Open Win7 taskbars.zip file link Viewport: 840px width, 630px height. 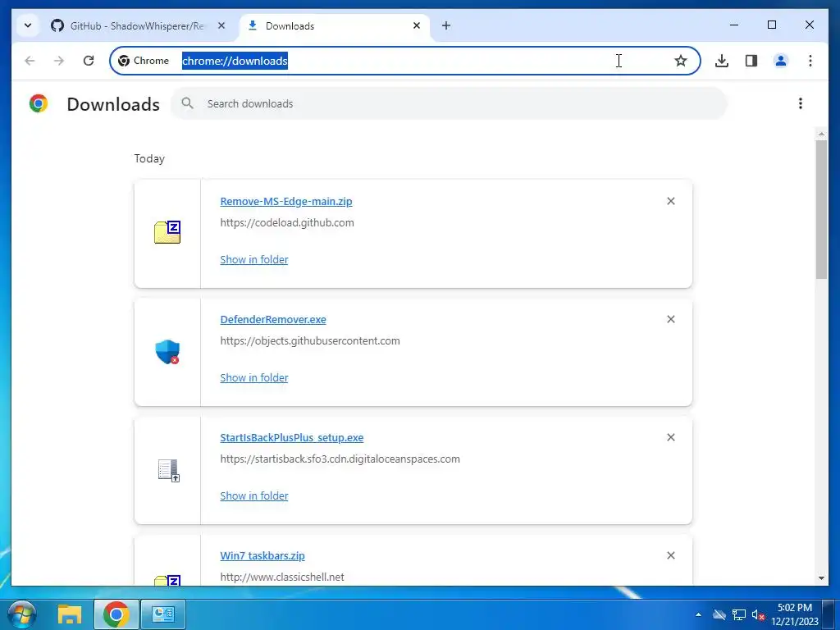coord(262,555)
